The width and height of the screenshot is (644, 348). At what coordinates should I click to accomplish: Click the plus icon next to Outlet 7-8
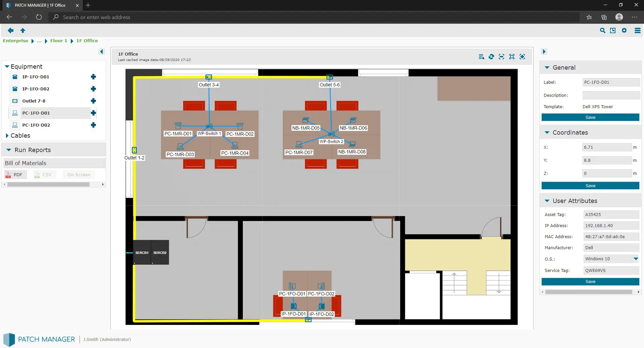pyautogui.click(x=93, y=101)
